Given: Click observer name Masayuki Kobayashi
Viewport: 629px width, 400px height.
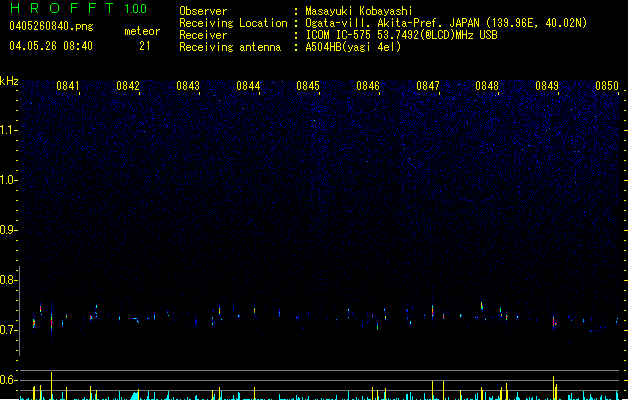Looking at the screenshot, I should point(359,11).
